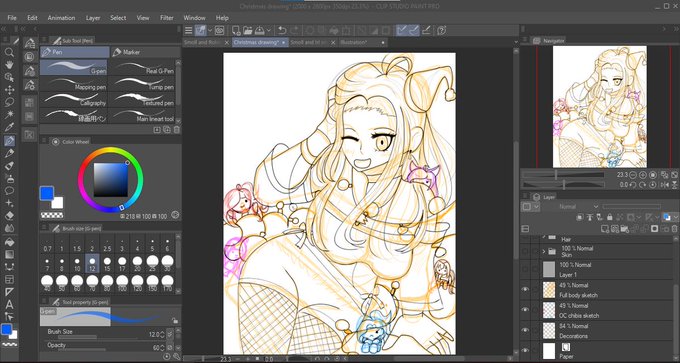The image size is (680, 363).
Task: Toggle snap to ruler in command bar
Action: click(x=402, y=30)
